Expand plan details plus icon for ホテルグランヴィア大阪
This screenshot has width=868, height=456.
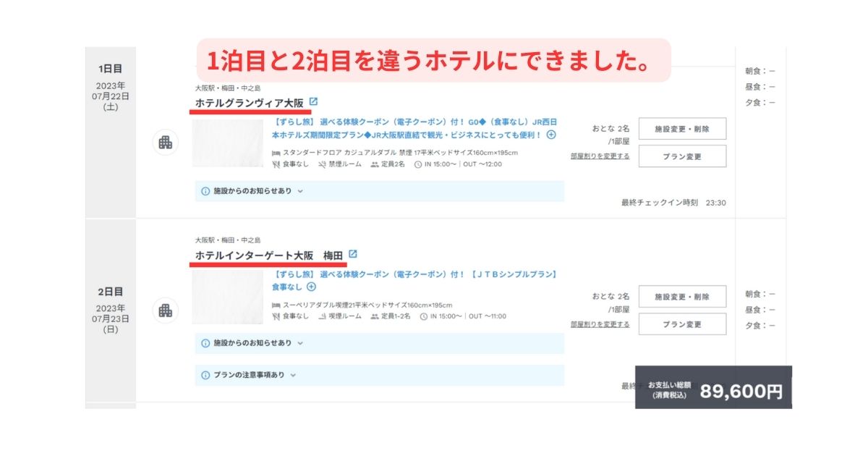tap(551, 135)
